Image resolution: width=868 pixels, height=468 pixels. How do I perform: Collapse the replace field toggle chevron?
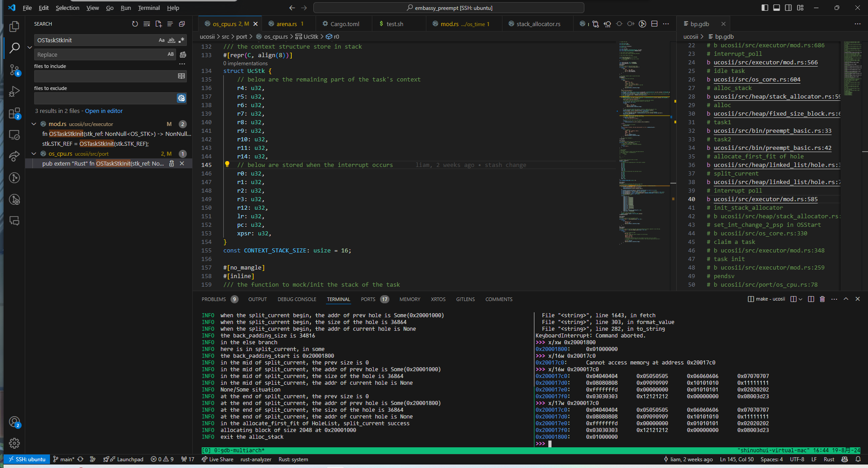pos(30,47)
